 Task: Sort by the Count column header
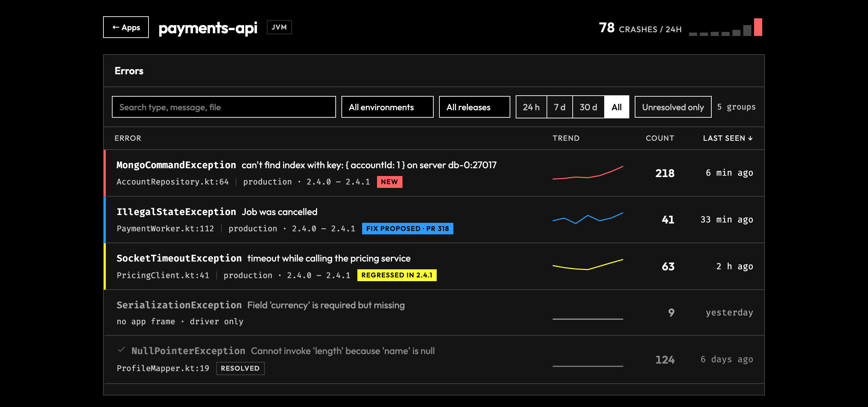tap(660, 138)
